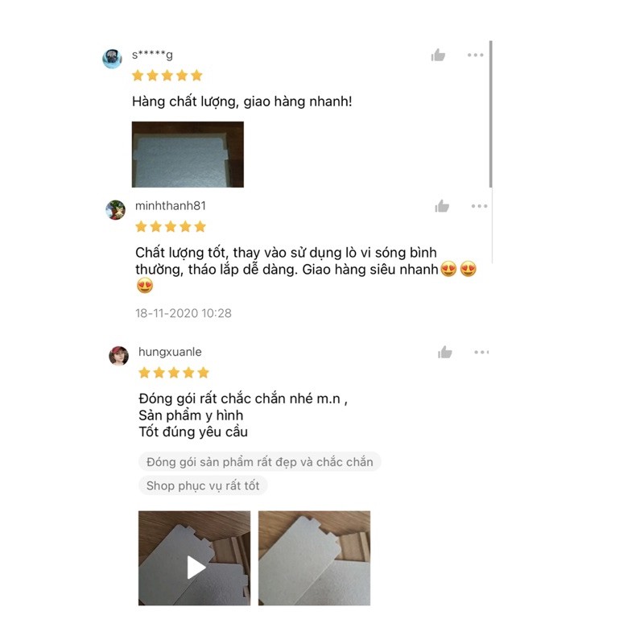644x644 pixels.
Task: Open more options for hungxuanle's review
Action: pyautogui.click(x=481, y=353)
